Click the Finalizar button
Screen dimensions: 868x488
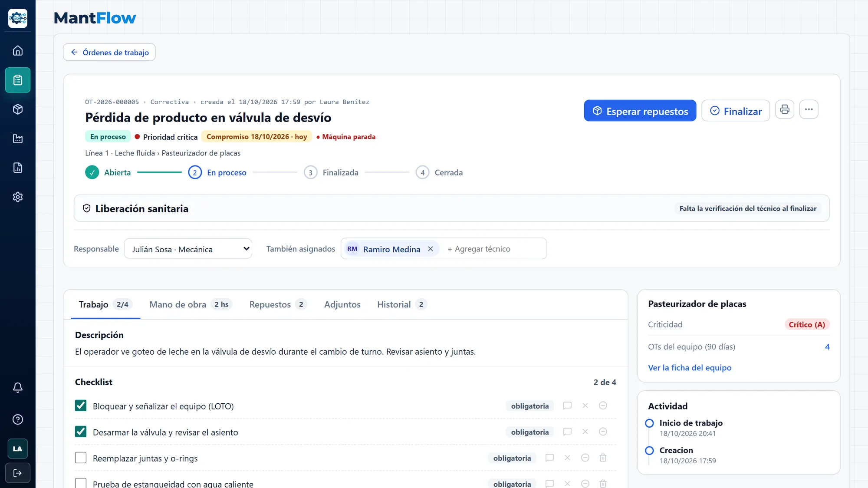click(735, 111)
